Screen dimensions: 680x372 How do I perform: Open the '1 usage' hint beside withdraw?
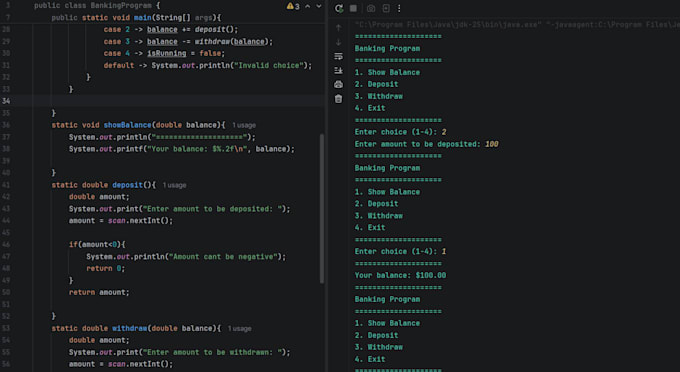[240, 329]
